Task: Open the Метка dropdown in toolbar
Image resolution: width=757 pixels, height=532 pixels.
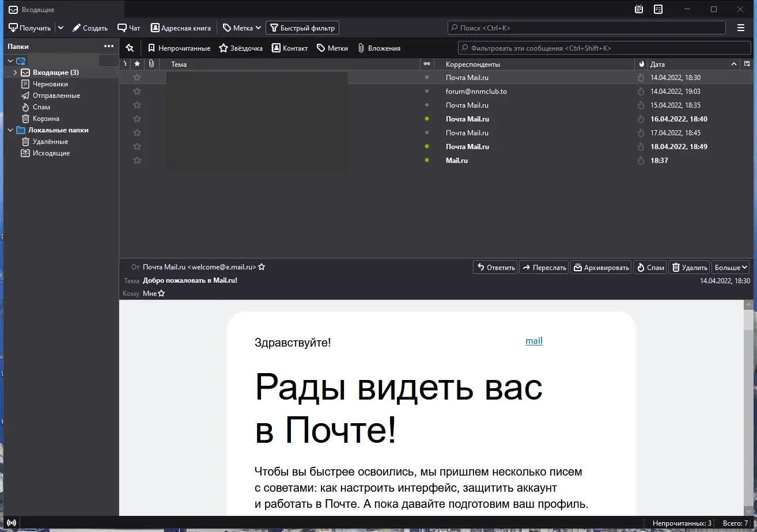Action: 242,28
